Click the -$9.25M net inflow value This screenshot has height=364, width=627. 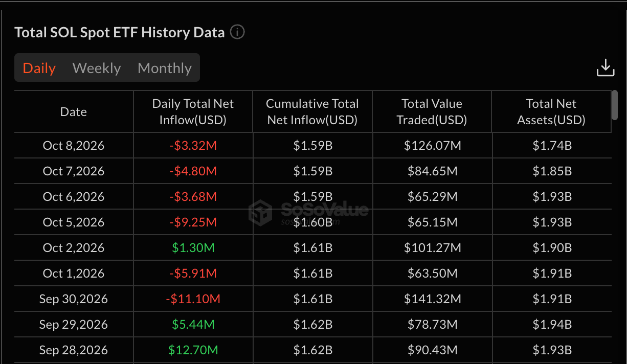(193, 222)
